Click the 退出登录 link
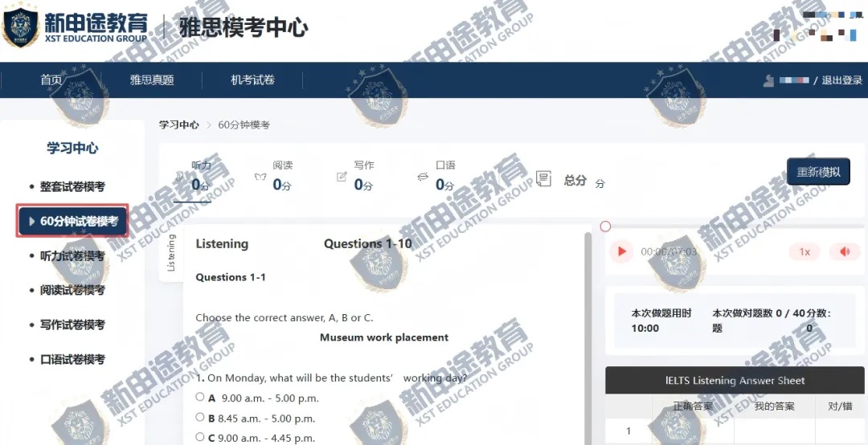 [841, 80]
